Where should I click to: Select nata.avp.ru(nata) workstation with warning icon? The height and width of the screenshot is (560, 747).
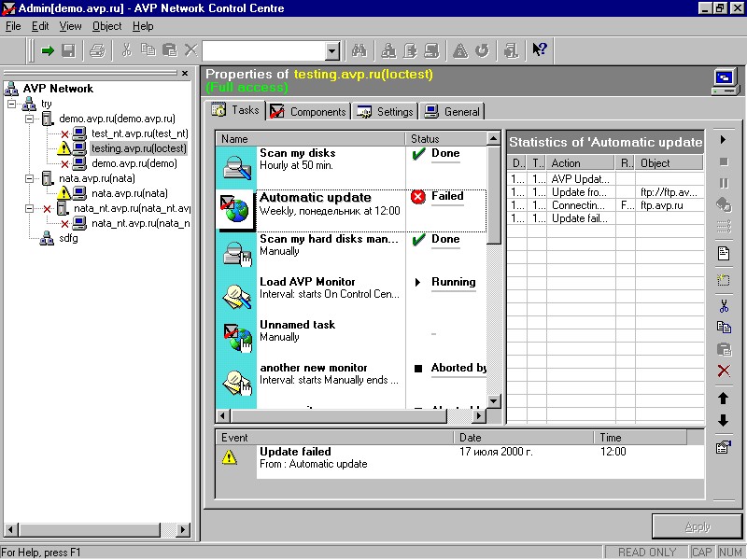pyautogui.click(x=129, y=194)
